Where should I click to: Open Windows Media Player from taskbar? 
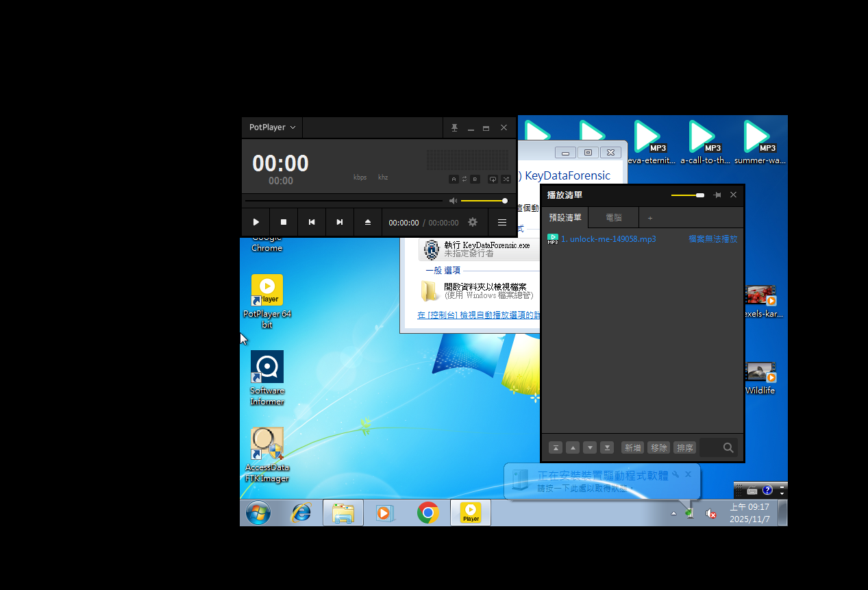pyautogui.click(x=384, y=513)
